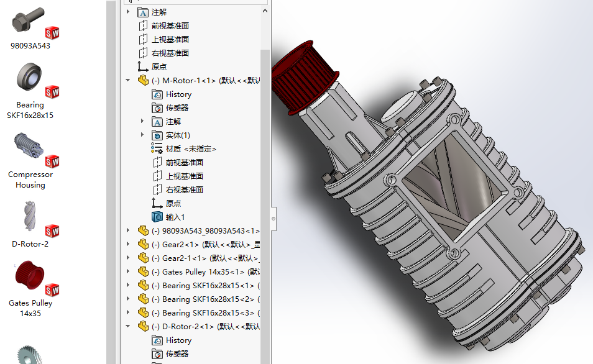Click the Gear2-1<1> part icon

click(x=144, y=258)
